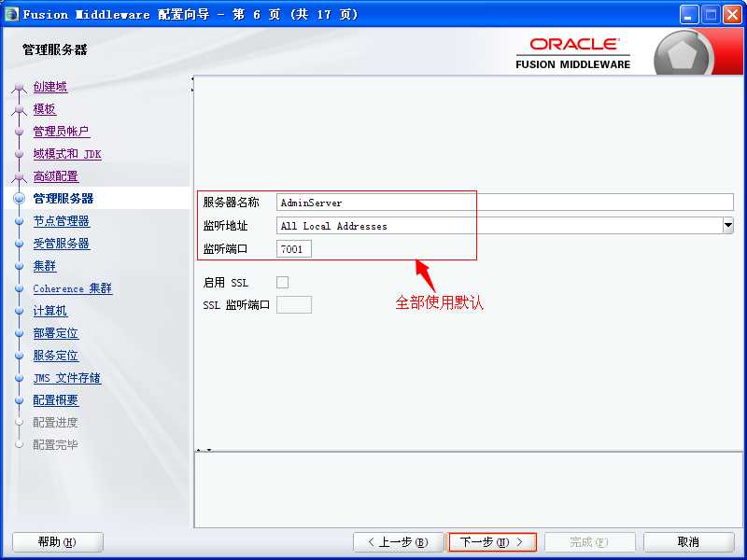
Task: Select the 管理服务器 current step
Action: point(63,199)
